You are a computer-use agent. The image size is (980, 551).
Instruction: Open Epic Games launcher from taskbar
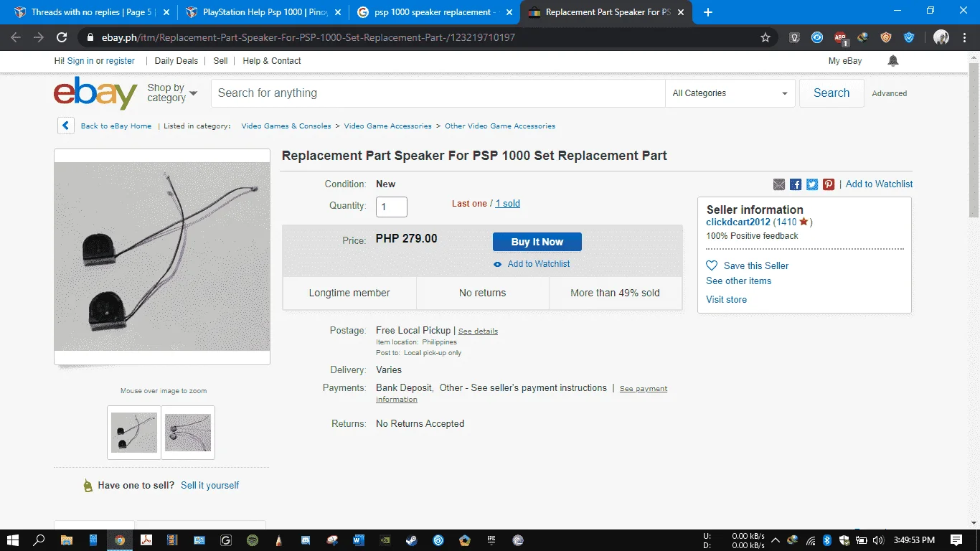click(x=491, y=540)
